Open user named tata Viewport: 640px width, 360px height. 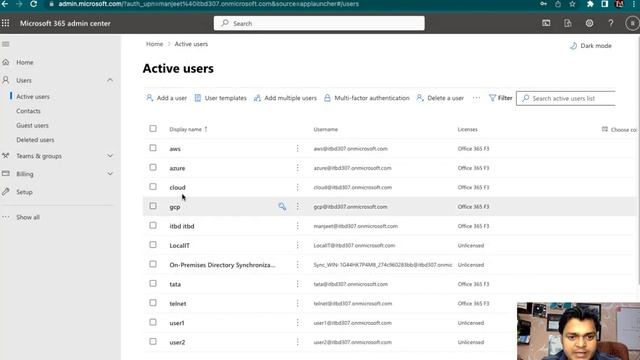(175, 284)
